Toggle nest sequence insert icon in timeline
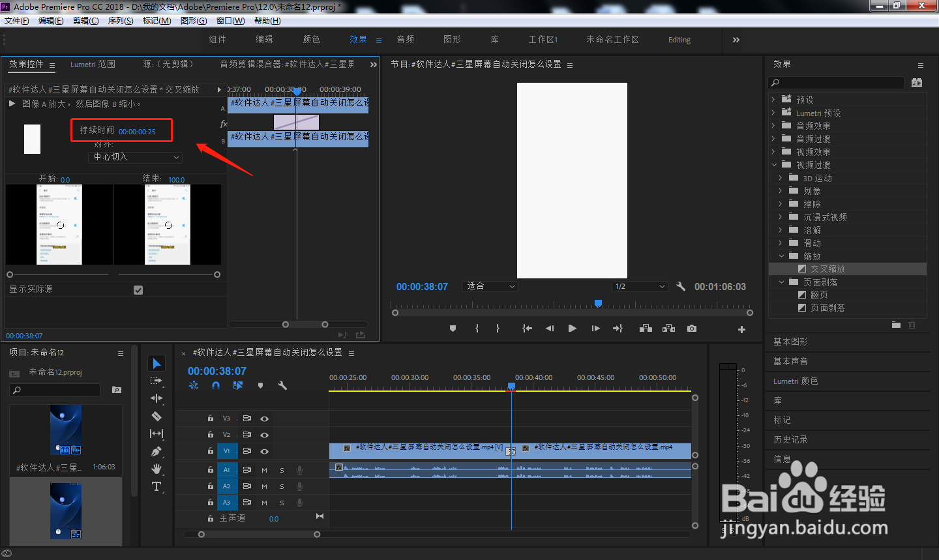 [194, 385]
